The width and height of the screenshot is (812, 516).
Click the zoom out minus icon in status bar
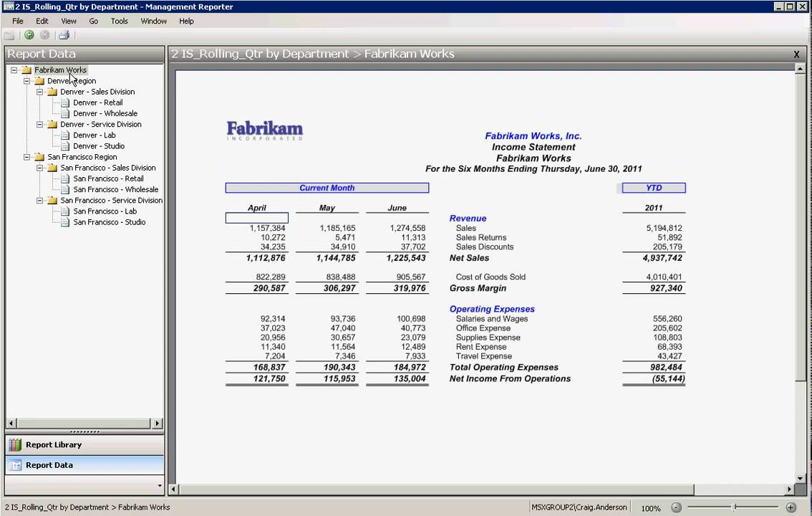tap(676, 507)
